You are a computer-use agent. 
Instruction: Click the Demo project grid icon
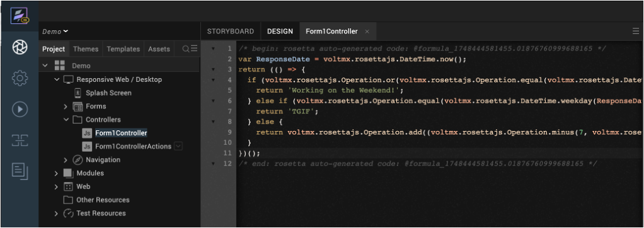coord(60,66)
